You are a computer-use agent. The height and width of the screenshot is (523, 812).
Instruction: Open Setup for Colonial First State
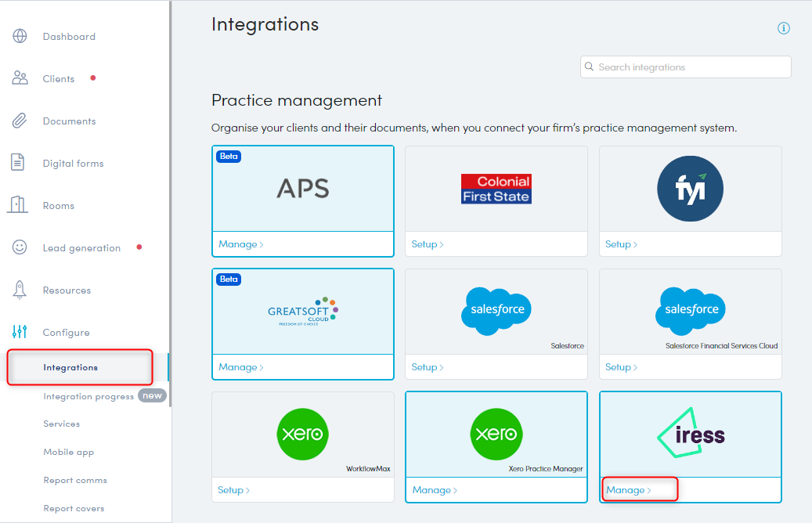[427, 243]
